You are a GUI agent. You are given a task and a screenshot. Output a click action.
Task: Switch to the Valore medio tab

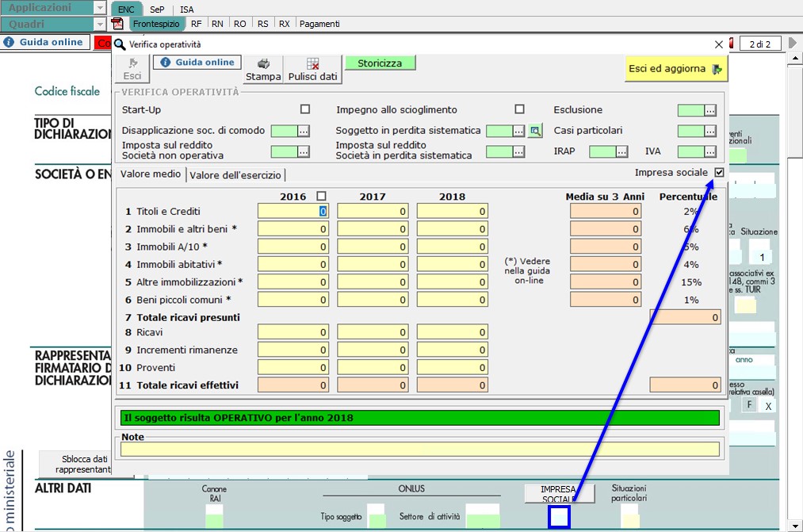coord(151,174)
